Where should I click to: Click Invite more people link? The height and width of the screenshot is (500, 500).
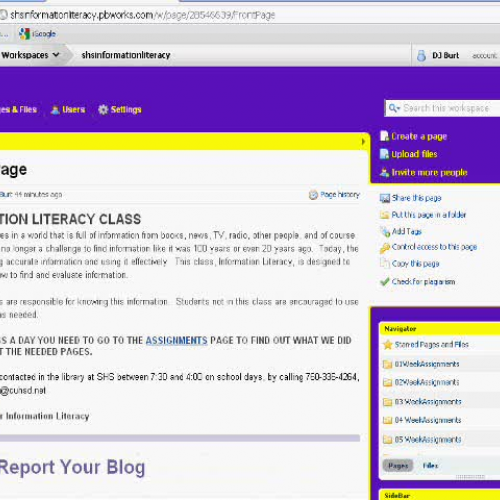[x=429, y=172]
